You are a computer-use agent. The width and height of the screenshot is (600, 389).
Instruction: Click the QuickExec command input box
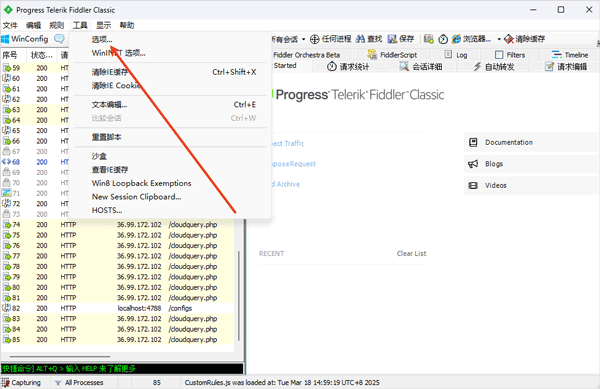pos(122,369)
